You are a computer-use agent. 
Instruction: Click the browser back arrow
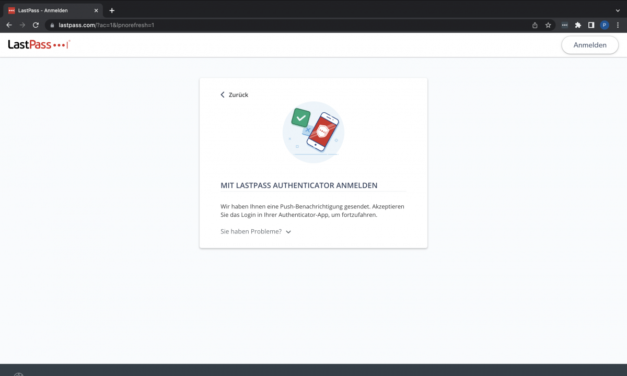pos(9,25)
